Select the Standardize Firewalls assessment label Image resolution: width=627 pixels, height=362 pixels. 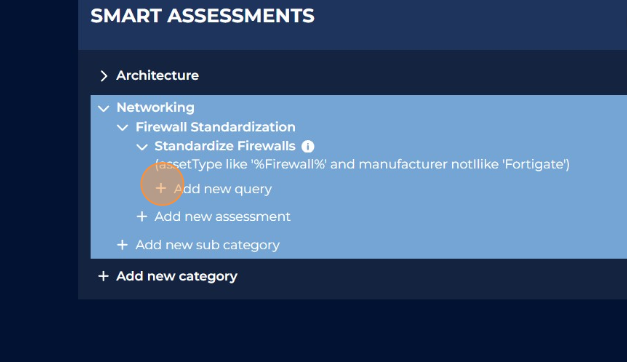pos(225,146)
